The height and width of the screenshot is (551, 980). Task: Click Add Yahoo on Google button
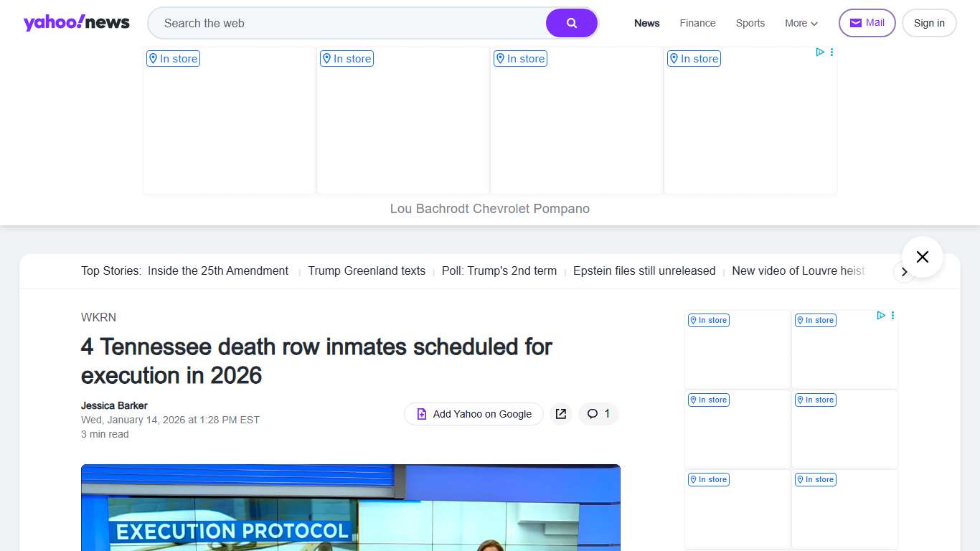[x=473, y=414]
